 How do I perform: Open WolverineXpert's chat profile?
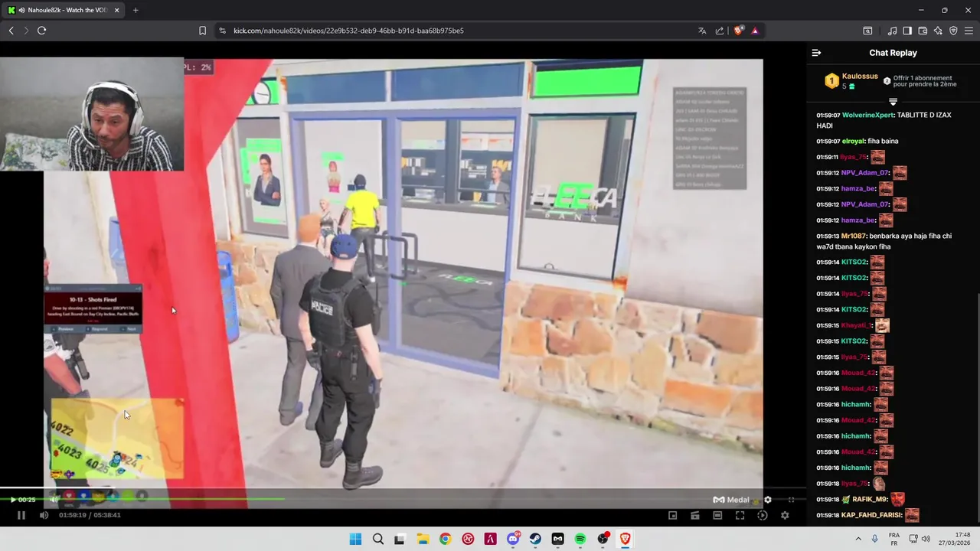point(867,115)
